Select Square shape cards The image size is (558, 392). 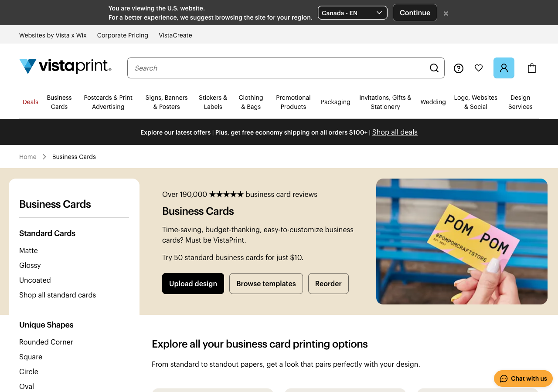point(31,357)
